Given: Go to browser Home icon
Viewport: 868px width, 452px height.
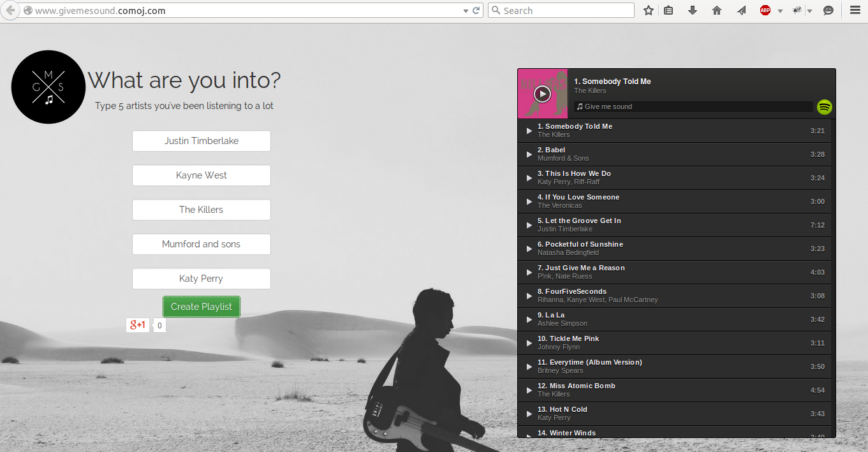Looking at the screenshot, I should point(717,10).
